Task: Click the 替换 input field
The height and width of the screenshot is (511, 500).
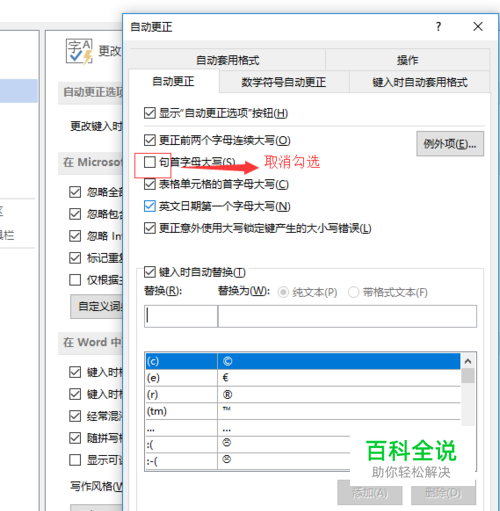Action: pos(181,316)
